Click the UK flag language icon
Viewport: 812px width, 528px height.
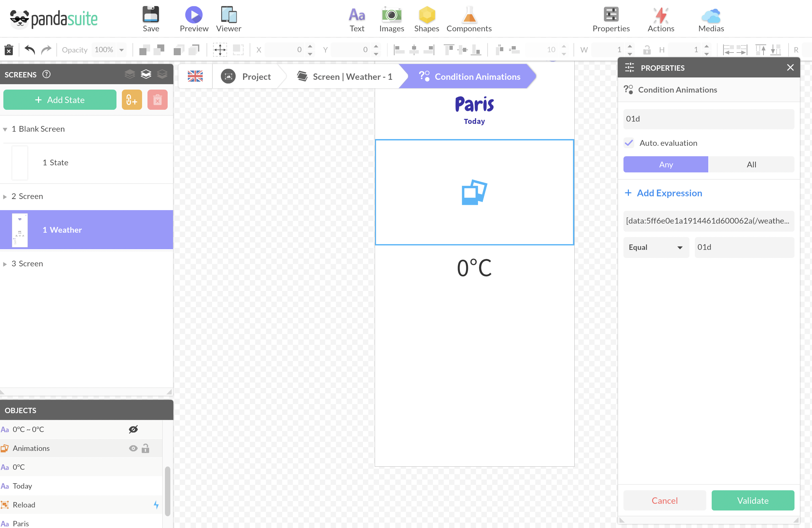[x=195, y=76]
